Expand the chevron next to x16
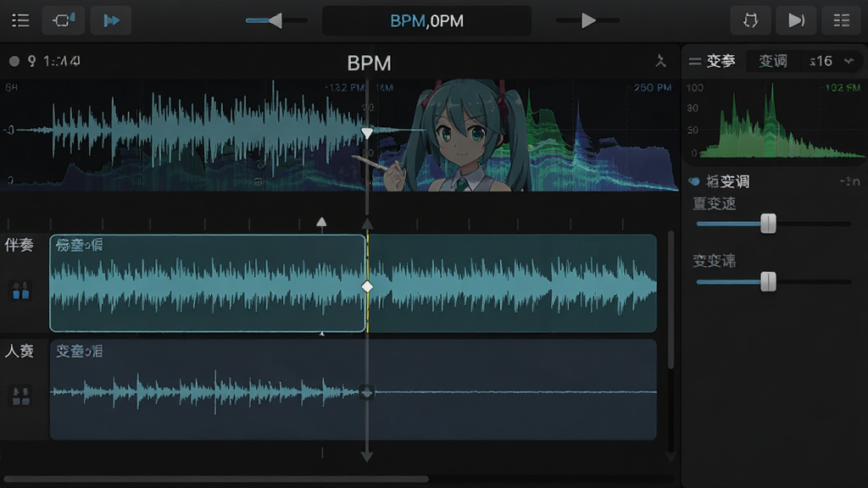The width and height of the screenshot is (868, 488). [849, 61]
